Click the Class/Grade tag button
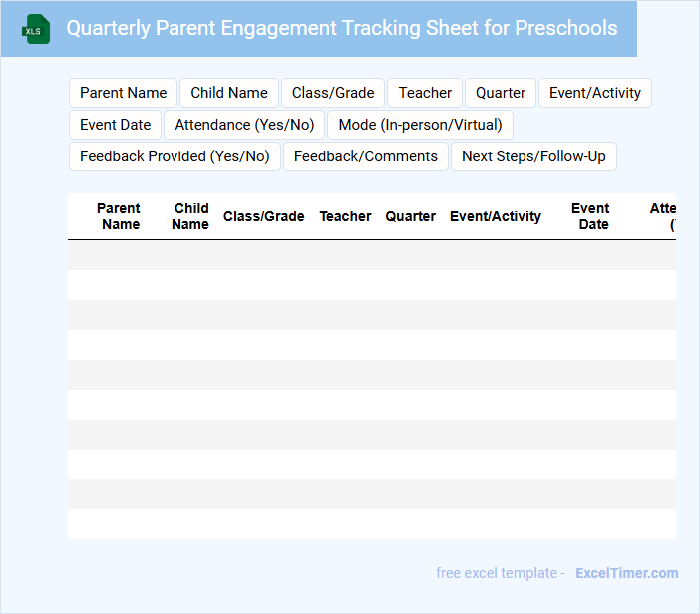The width and height of the screenshot is (700, 614). pos(333,93)
